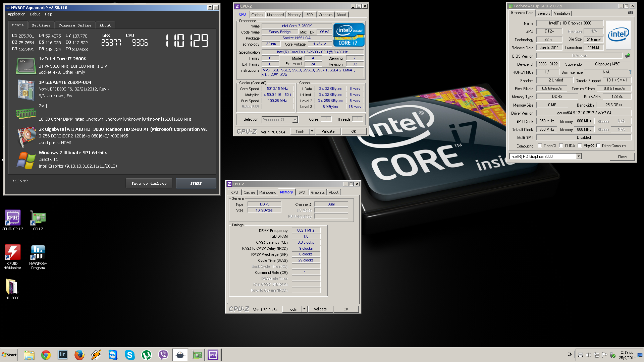Image resolution: width=644 pixels, height=362 pixels.
Task: Click the printer tray icon
Action: click(x=580, y=355)
